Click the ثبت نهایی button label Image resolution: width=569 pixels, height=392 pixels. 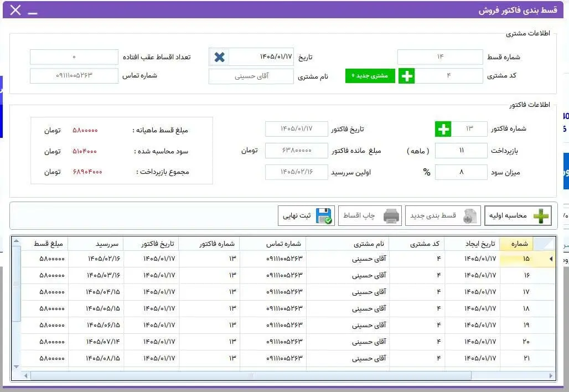pos(297,215)
